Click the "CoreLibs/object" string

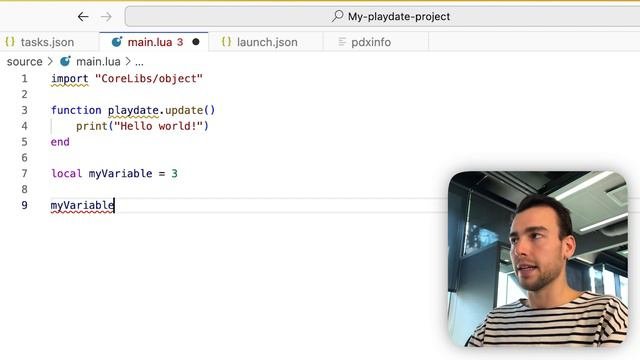149,78
